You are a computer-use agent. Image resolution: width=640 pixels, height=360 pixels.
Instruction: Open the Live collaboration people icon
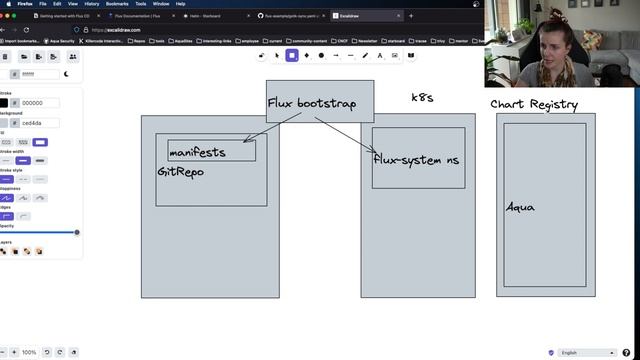[73, 57]
